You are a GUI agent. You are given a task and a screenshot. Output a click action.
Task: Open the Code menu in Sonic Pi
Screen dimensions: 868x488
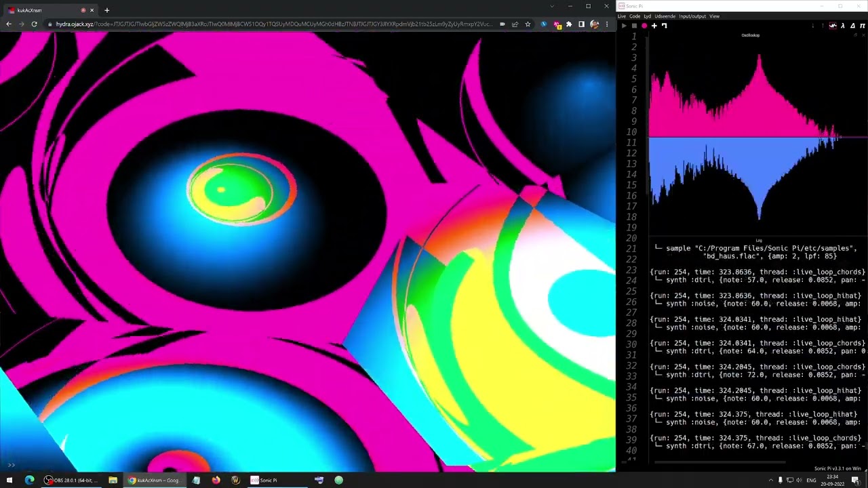635,16
